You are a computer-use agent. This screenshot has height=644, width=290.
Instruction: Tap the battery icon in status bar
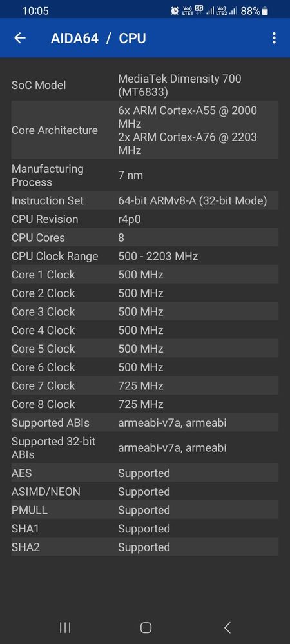coord(265,11)
